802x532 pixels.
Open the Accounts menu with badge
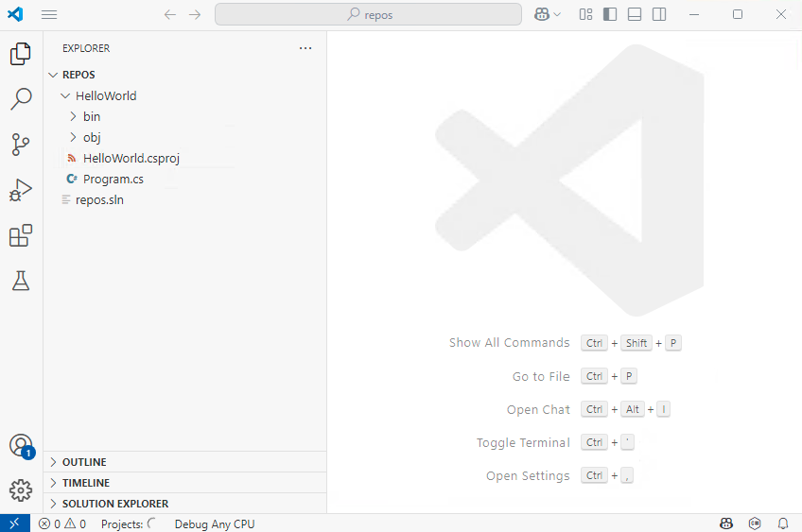[x=22, y=446]
